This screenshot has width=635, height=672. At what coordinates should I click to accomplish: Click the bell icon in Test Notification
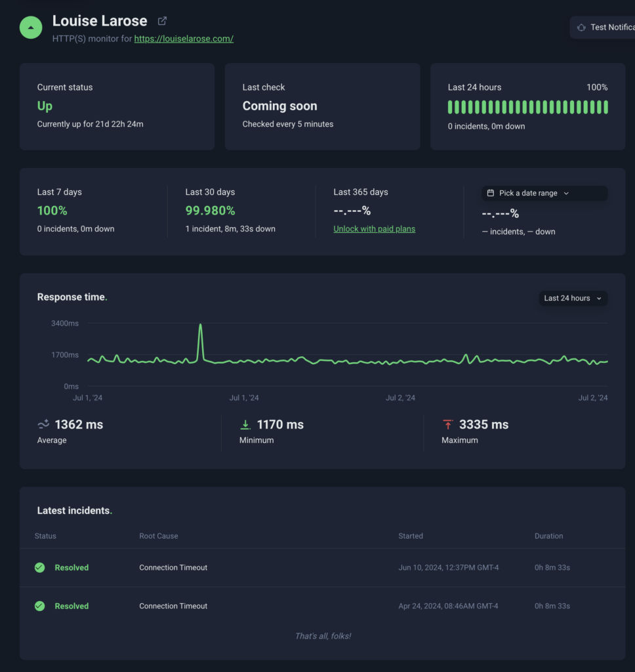point(581,28)
